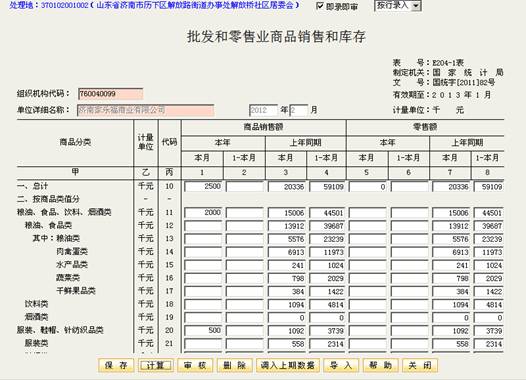Click the 组织机构代码 input field
The width and height of the screenshot is (526, 380).
(x=110, y=94)
